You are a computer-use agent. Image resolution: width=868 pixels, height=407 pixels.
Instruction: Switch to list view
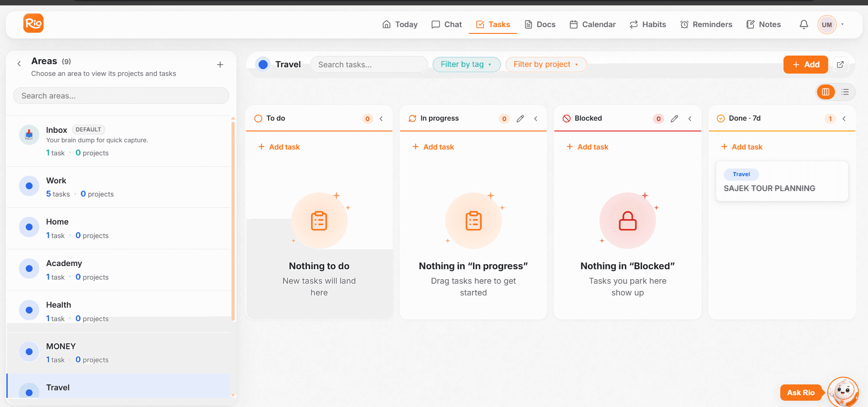pos(845,92)
